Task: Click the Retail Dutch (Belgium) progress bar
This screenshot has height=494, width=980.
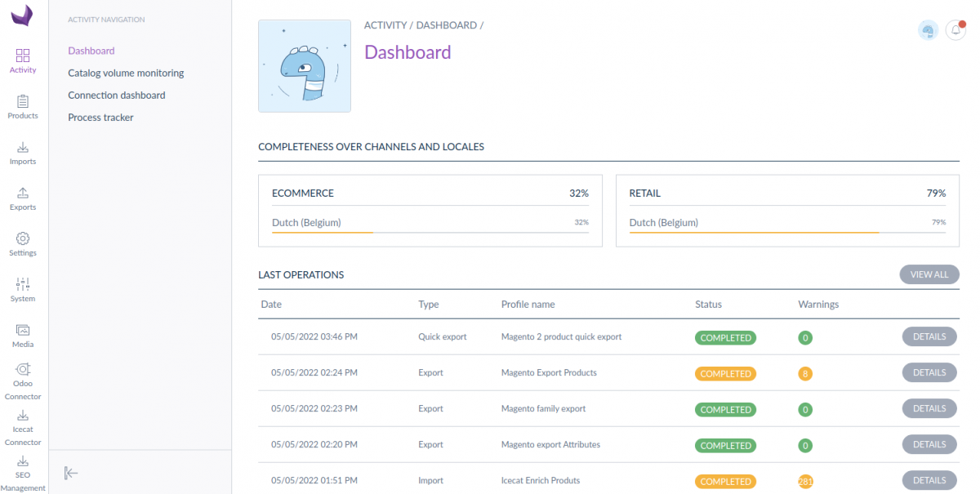Action: [x=787, y=233]
